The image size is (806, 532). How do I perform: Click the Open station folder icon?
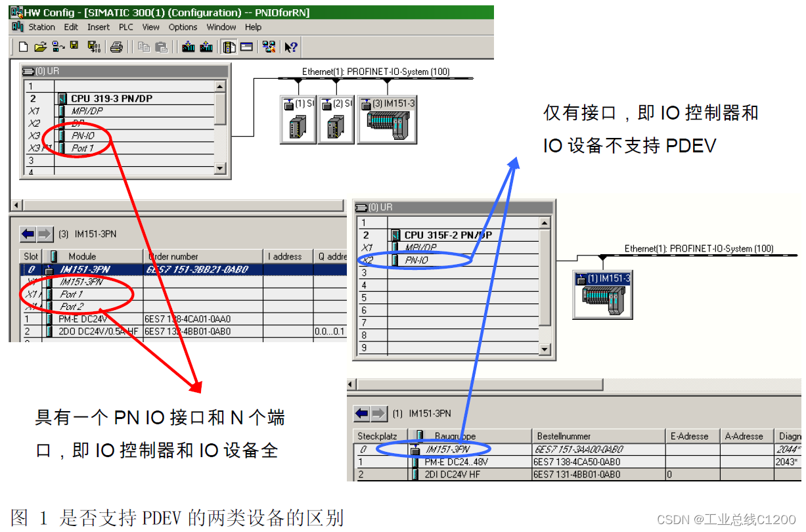pyautogui.click(x=41, y=47)
